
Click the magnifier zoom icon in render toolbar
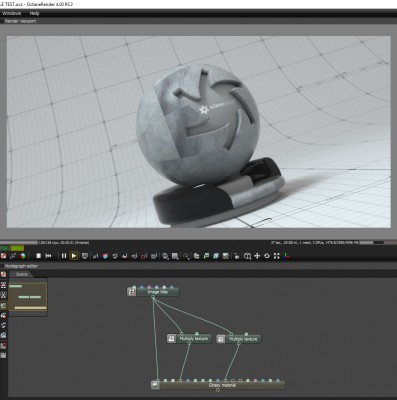186,256
